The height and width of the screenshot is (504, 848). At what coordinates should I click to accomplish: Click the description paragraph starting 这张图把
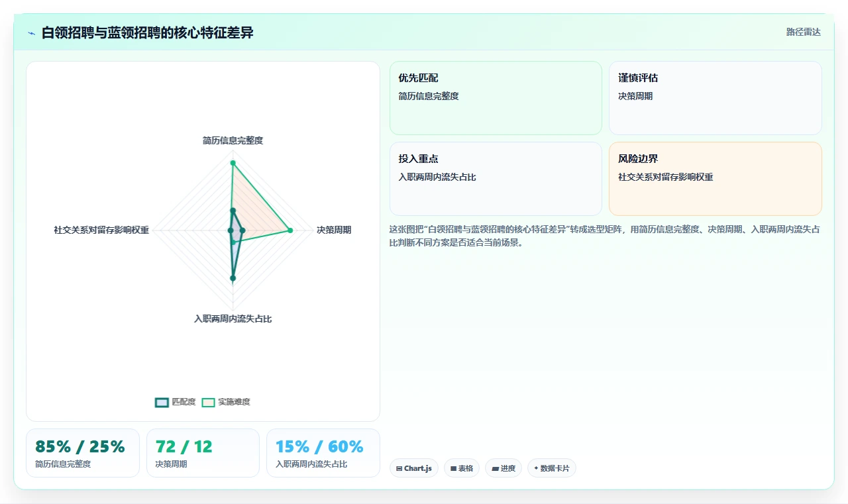tap(606, 236)
